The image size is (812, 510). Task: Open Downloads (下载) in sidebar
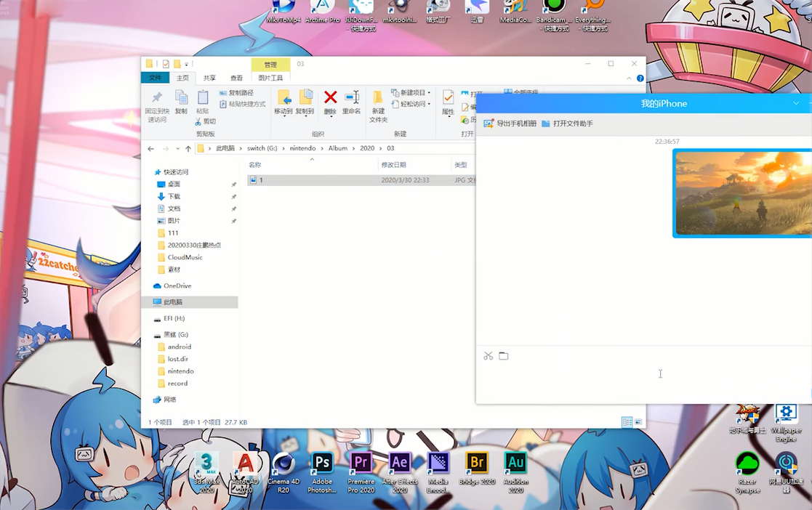click(x=169, y=197)
